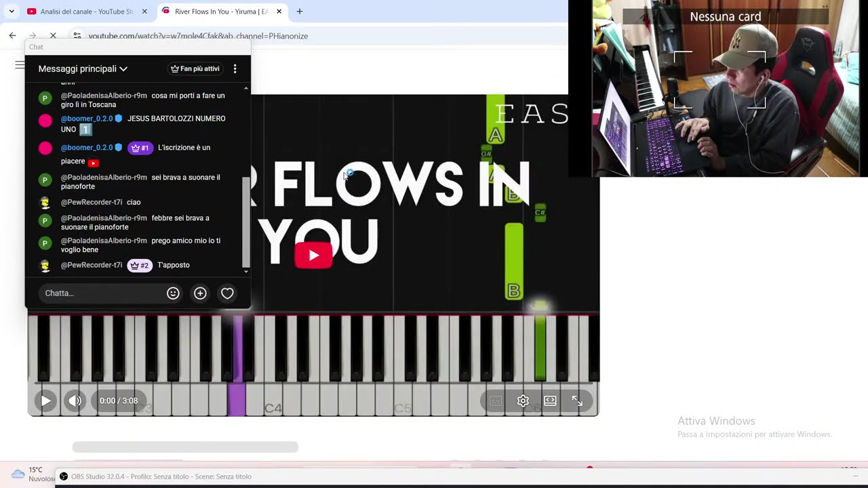
Task: Click the red YouTube play button overlay
Action: (313, 256)
